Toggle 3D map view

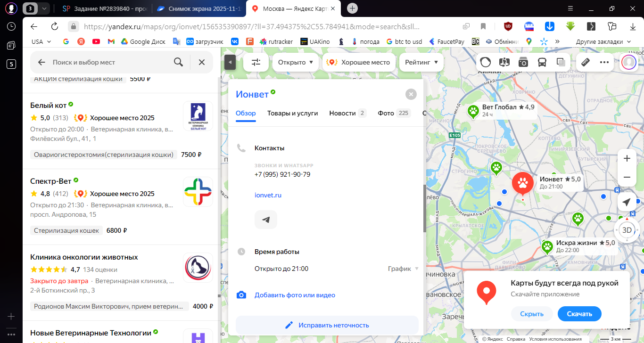(x=627, y=230)
